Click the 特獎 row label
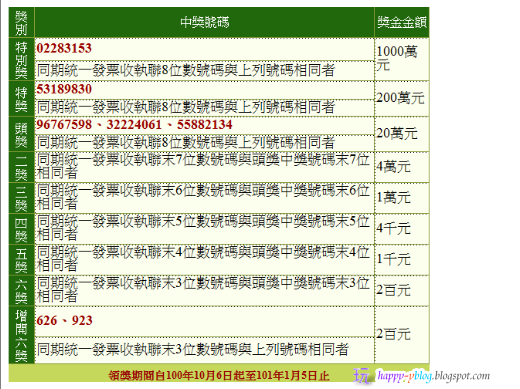 pyautogui.click(x=21, y=99)
